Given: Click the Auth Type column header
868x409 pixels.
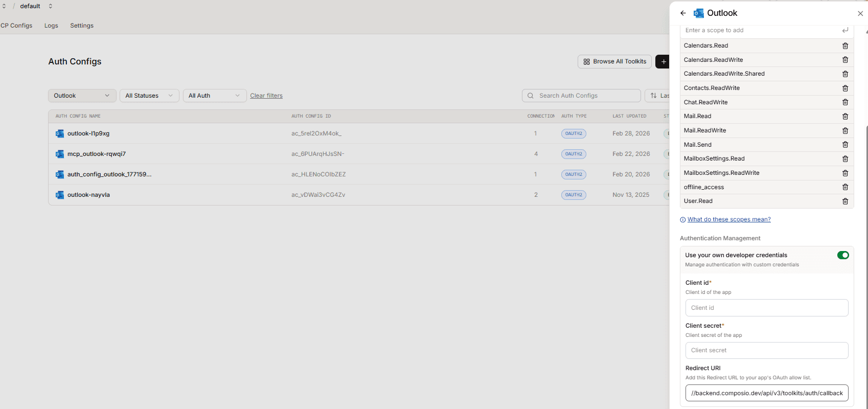Looking at the screenshot, I should [x=574, y=116].
